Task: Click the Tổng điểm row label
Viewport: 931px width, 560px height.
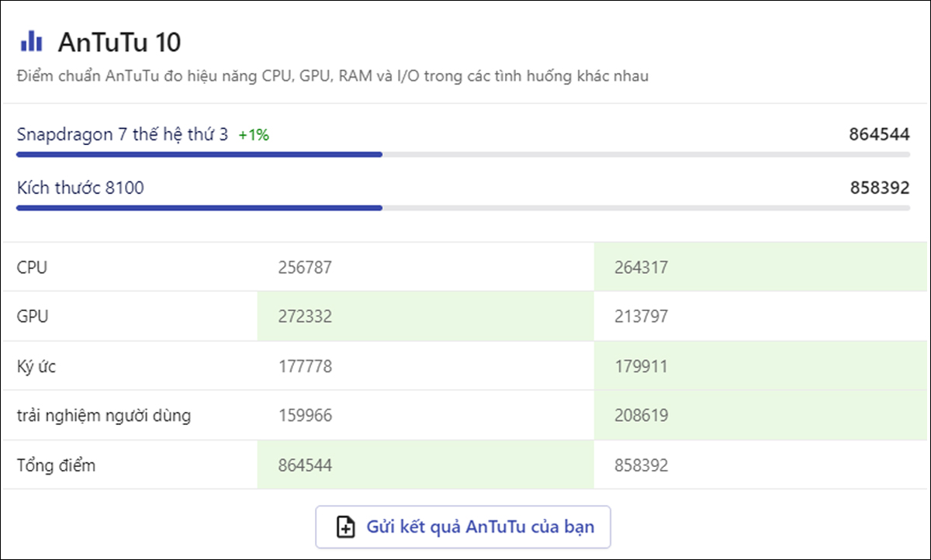Action: click(x=56, y=466)
